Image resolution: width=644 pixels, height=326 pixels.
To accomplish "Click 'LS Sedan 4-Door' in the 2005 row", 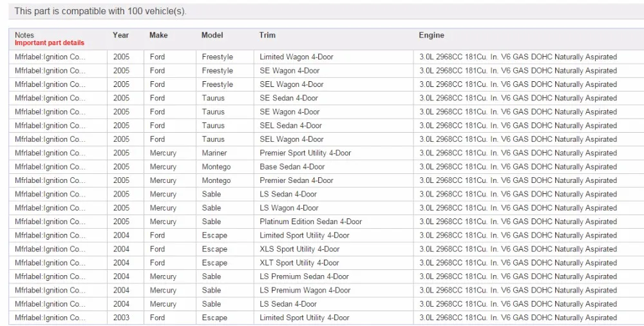I will pyautogui.click(x=288, y=194).
